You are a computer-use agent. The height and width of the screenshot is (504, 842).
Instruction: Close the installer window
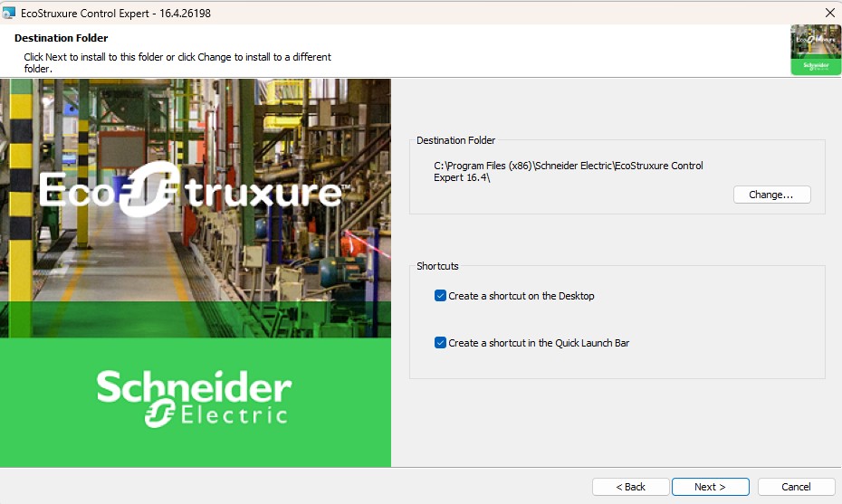tap(829, 13)
